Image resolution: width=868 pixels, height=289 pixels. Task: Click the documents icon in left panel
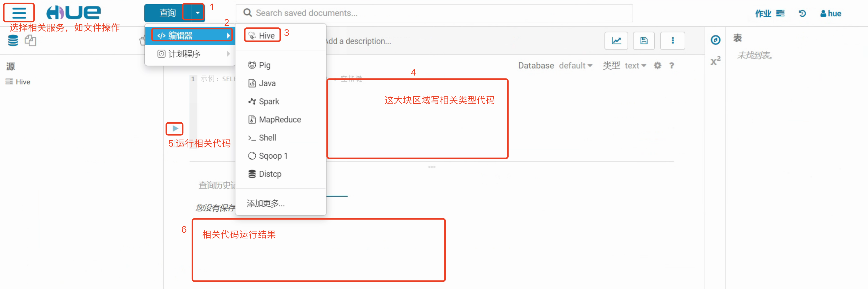pyautogui.click(x=30, y=41)
